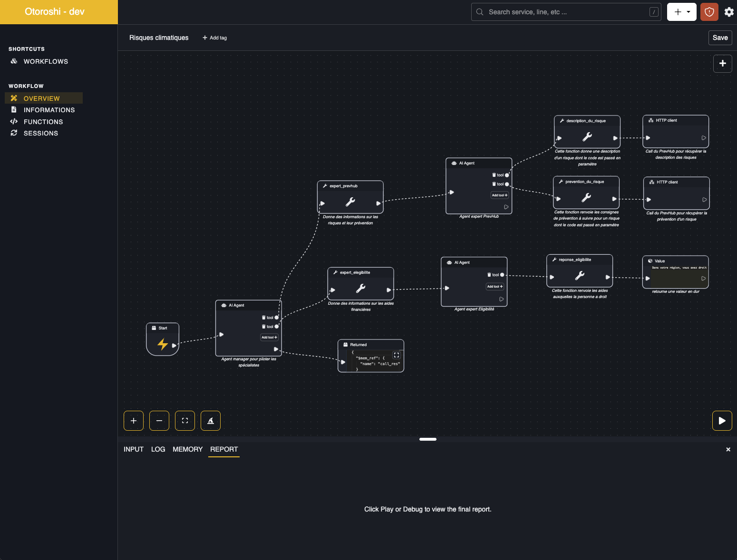Click Add tool on the Agent manager node
The height and width of the screenshot is (560, 737).
(x=269, y=337)
